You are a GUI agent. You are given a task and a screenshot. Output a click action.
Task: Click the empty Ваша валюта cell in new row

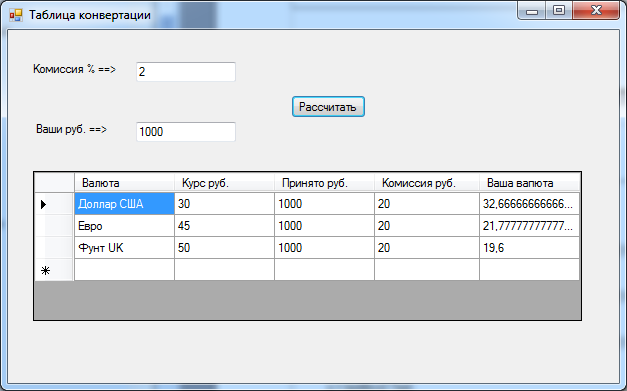(x=529, y=270)
